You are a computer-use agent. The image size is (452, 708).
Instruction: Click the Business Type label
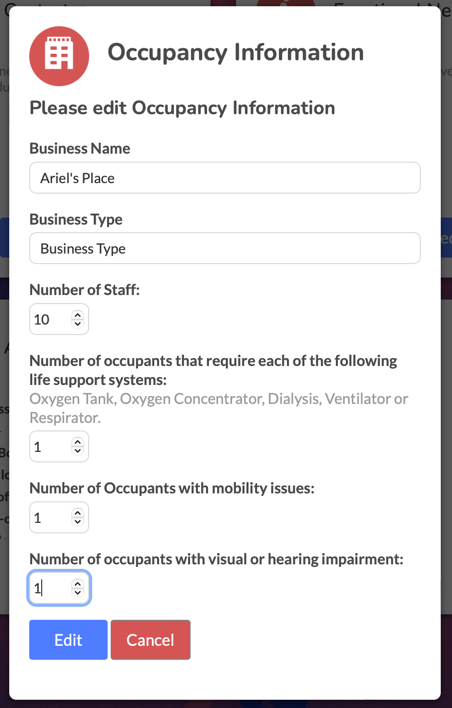pos(76,219)
